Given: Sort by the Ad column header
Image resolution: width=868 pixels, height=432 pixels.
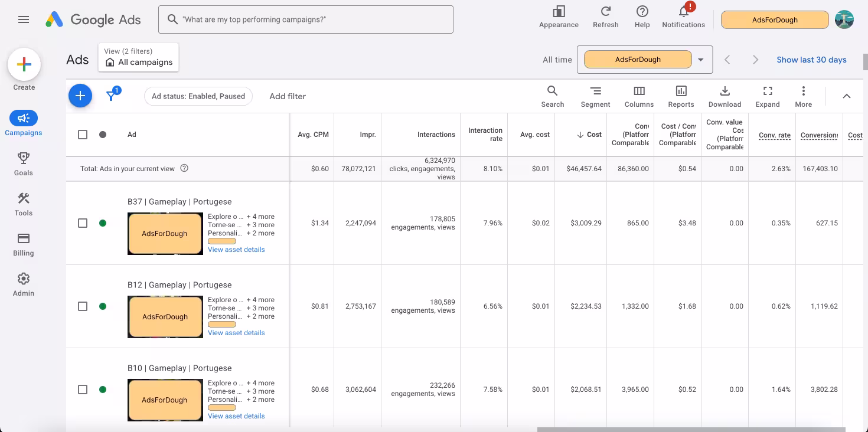Looking at the screenshot, I should [132, 135].
